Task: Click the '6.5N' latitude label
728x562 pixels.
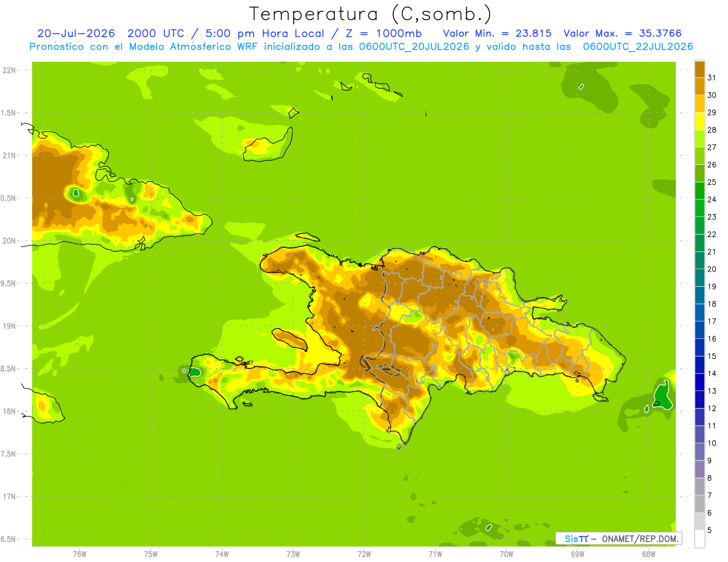Action: (x=9, y=539)
